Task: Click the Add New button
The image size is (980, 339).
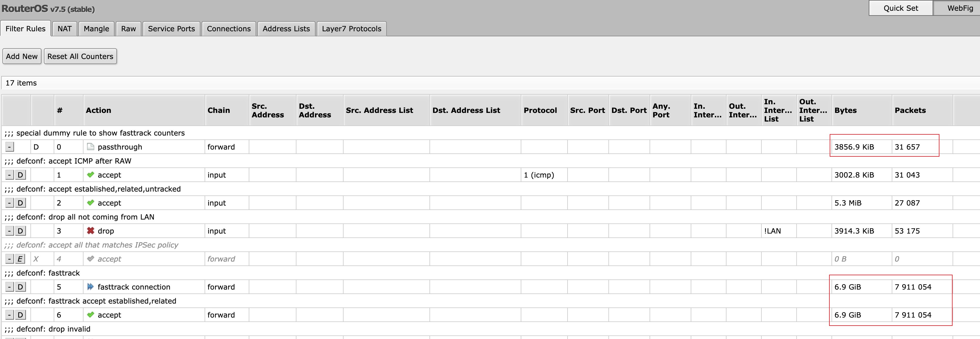Action: click(x=22, y=56)
